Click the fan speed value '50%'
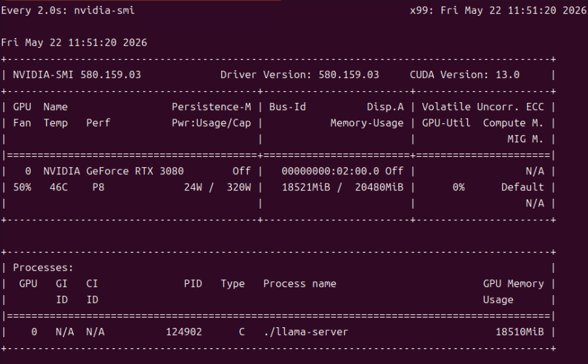 tap(22, 187)
